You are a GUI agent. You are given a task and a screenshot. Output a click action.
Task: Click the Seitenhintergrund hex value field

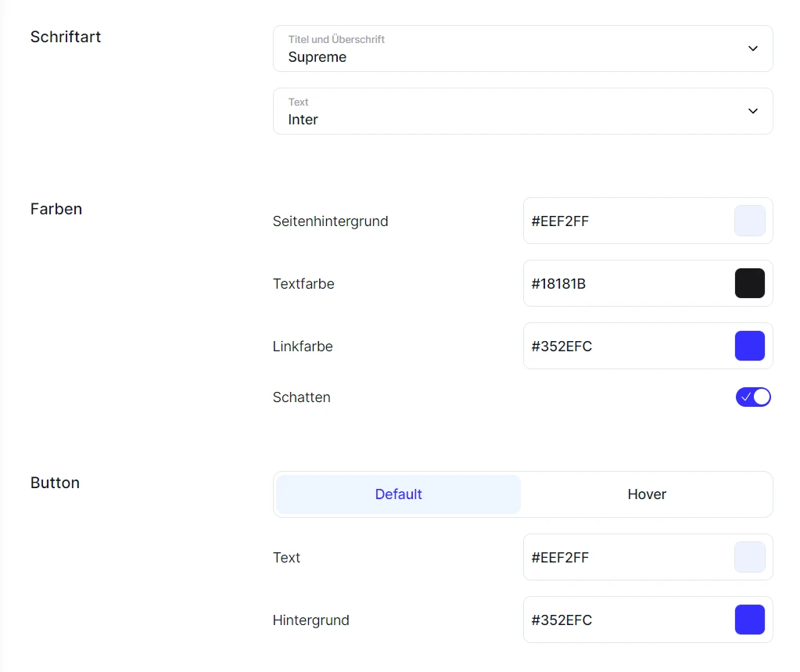point(618,221)
